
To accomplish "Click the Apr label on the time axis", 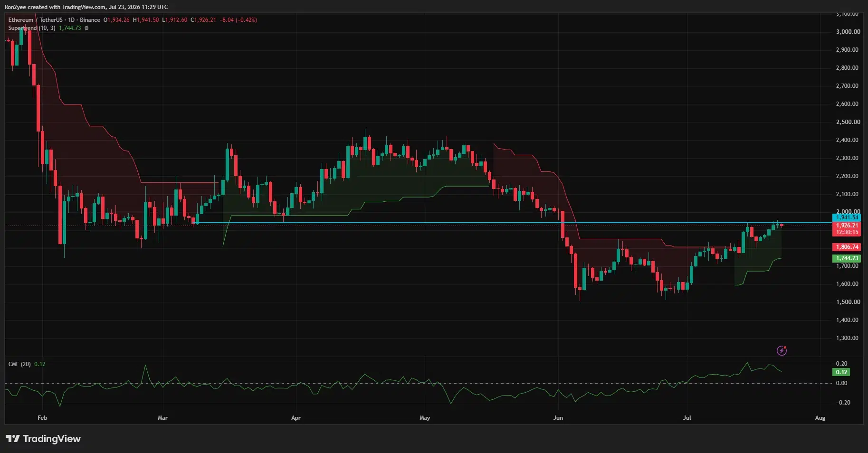I will [296, 418].
